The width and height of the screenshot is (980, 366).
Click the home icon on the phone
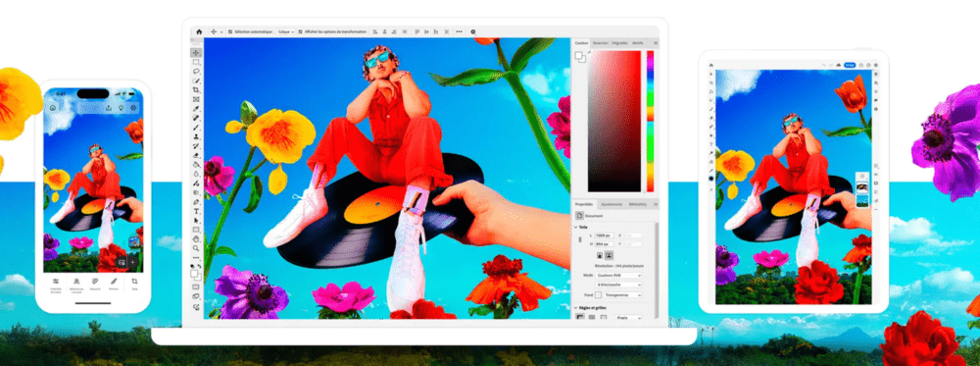(x=53, y=108)
